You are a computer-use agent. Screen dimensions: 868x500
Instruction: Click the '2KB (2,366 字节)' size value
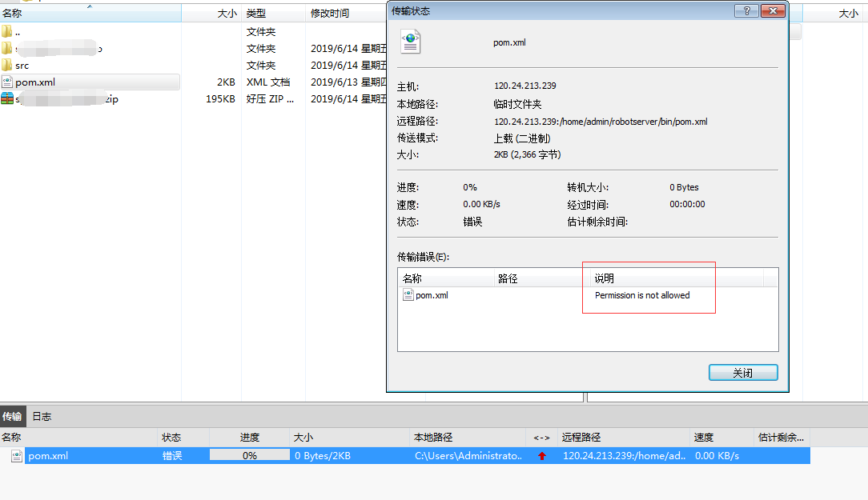click(528, 155)
